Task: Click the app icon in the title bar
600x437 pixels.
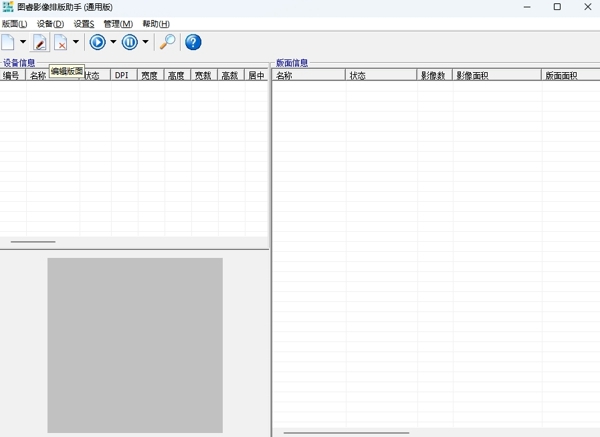Action: click(x=8, y=7)
